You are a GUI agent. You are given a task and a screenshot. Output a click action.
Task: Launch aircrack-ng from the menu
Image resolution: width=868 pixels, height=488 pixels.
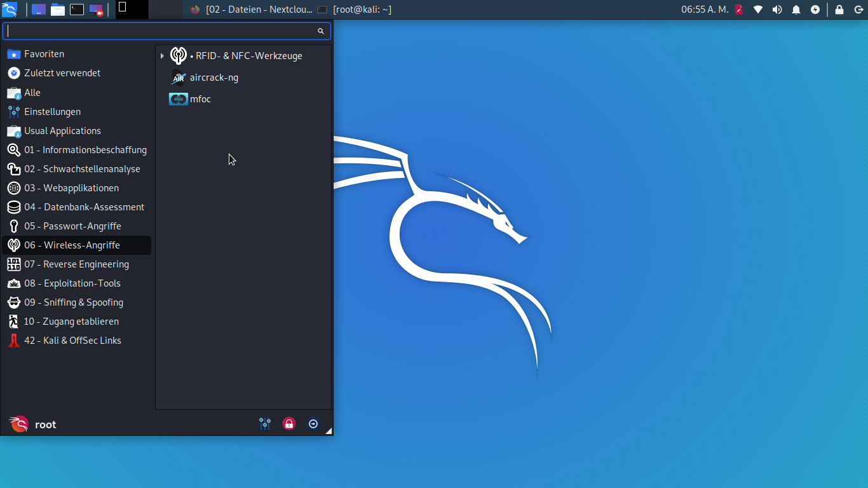coord(243,78)
